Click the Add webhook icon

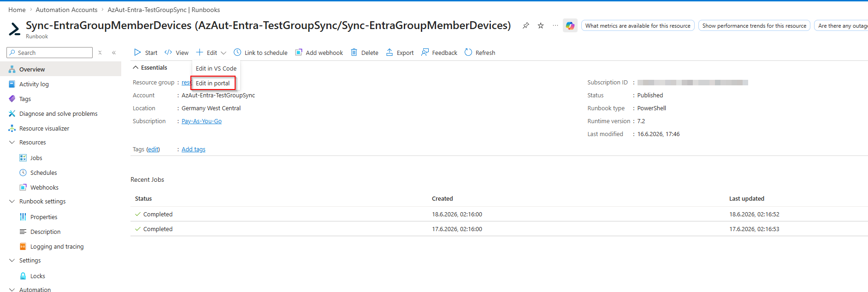[x=299, y=53]
